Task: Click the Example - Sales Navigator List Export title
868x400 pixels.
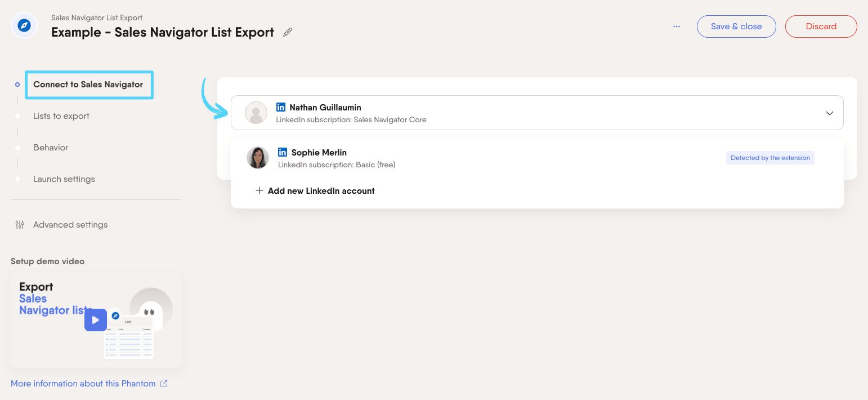Action: tap(163, 32)
